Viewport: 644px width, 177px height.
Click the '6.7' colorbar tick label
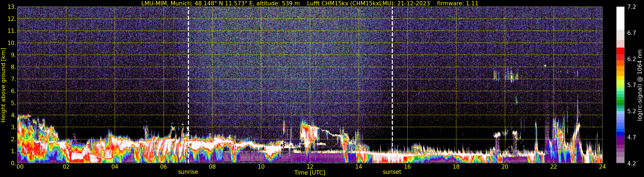(632, 33)
